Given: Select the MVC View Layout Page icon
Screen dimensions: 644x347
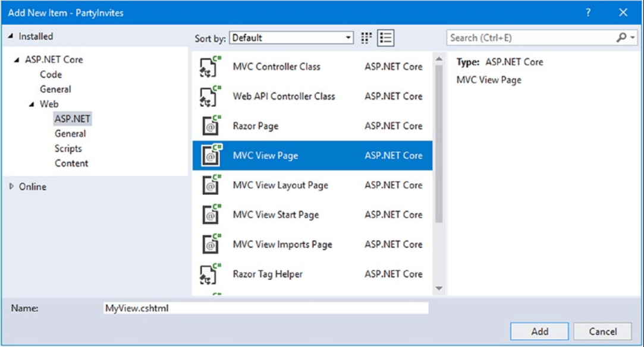Looking at the screenshot, I should (x=210, y=185).
